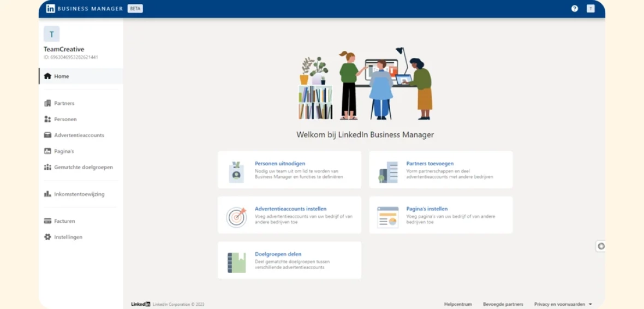This screenshot has height=309, width=644.
Task: Click the Welkom bij LinkedIn Business Manager heading
Action: click(365, 135)
